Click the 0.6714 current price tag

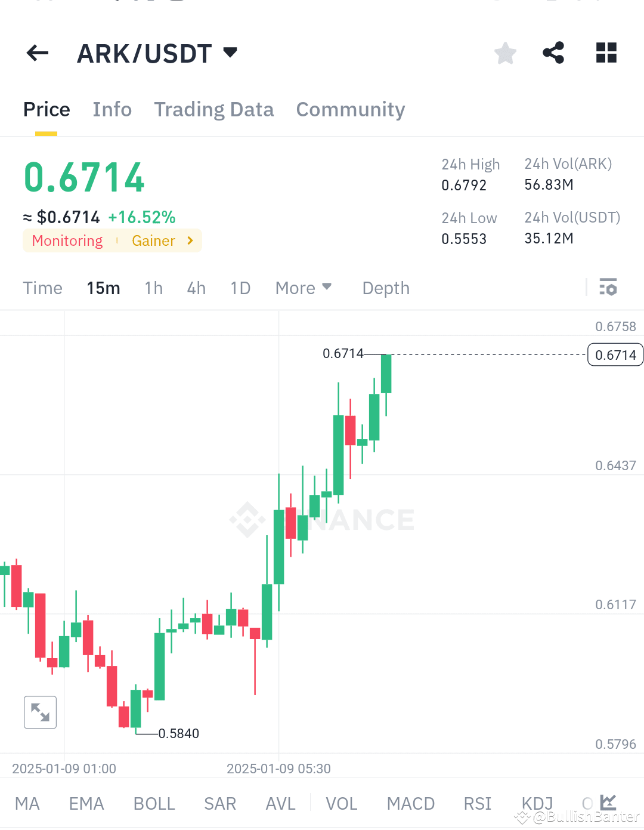[615, 354]
